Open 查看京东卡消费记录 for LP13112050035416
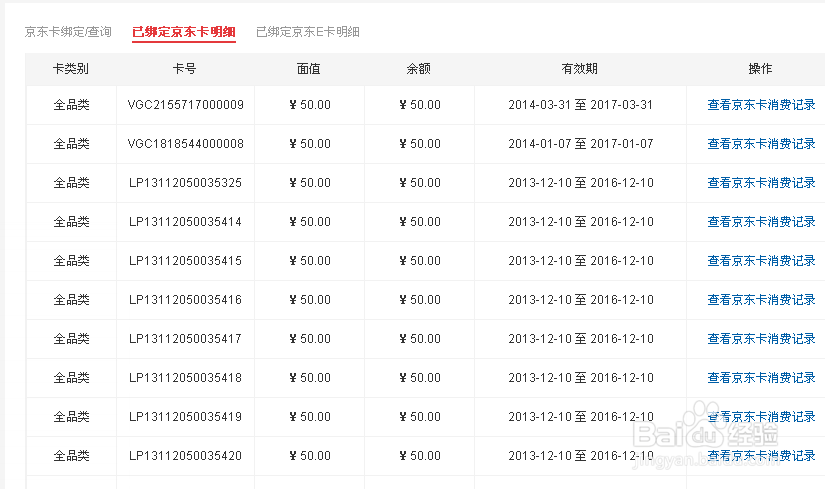The image size is (825, 489). (x=761, y=300)
